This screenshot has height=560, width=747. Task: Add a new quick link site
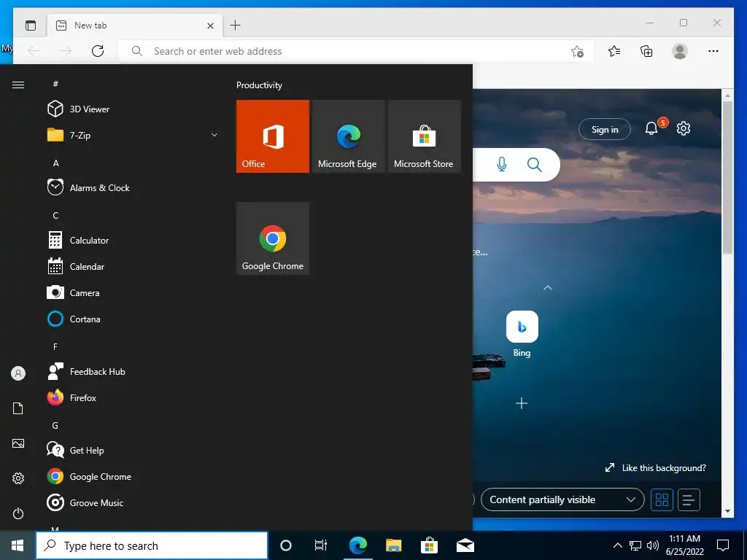522,403
